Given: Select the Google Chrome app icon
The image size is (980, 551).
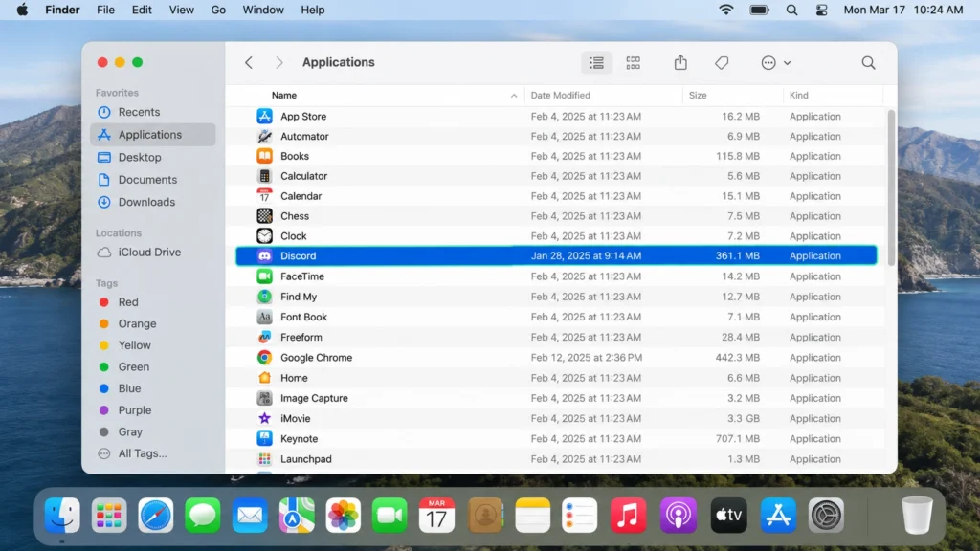Looking at the screenshot, I should click(264, 358).
